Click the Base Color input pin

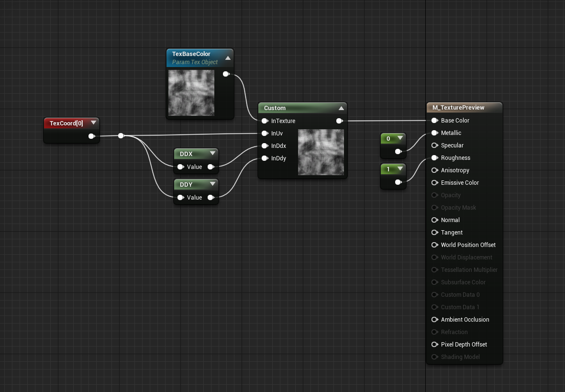[434, 121]
